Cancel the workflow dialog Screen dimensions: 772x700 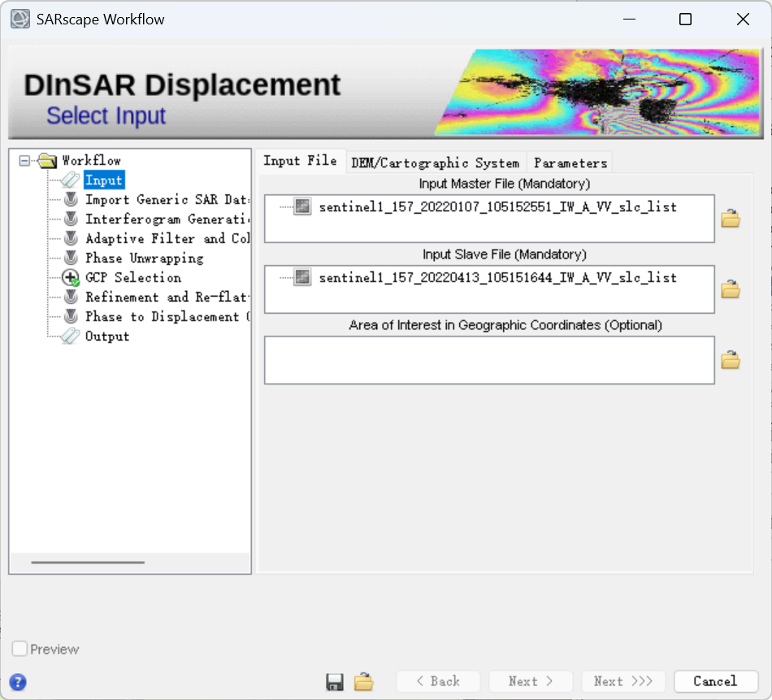716,681
